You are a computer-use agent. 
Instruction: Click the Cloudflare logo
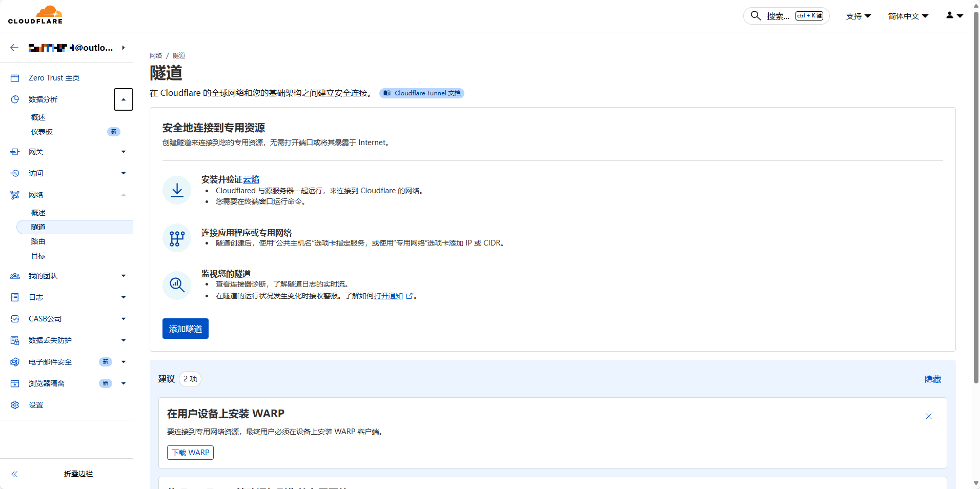click(35, 15)
